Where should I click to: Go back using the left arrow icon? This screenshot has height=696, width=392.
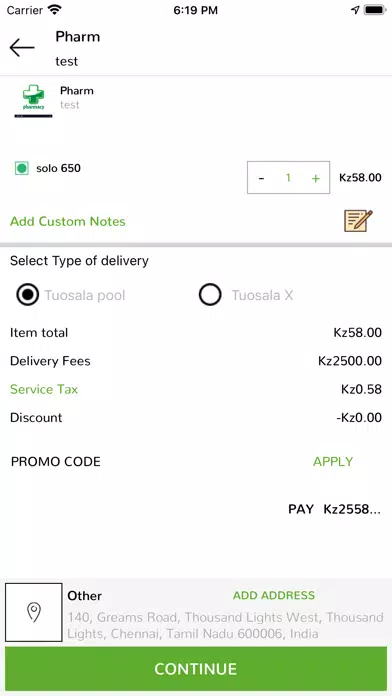pyautogui.click(x=22, y=47)
